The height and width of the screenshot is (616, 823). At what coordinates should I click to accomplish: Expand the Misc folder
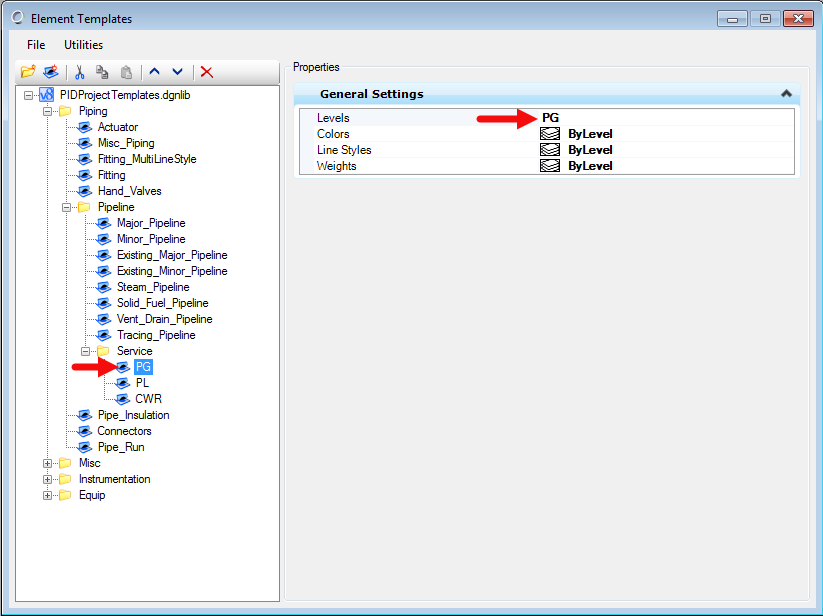(x=47, y=463)
